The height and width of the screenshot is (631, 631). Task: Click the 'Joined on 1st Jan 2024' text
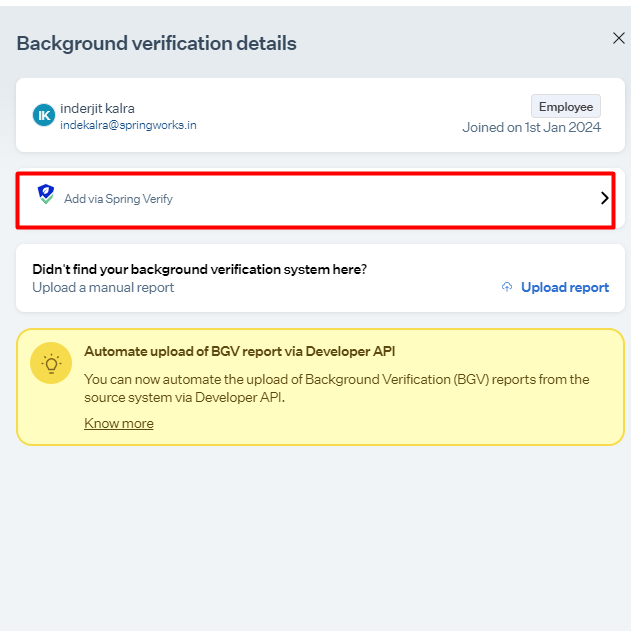pyautogui.click(x=531, y=127)
